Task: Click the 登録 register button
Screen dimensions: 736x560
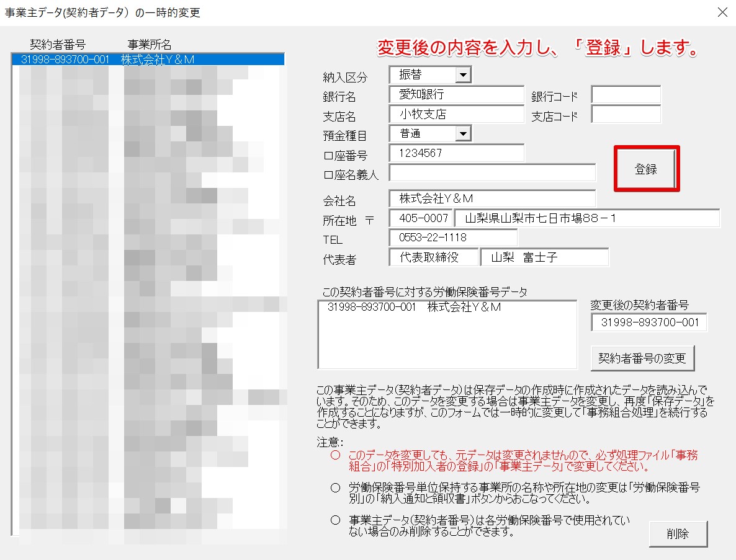Action: point(647,169)
